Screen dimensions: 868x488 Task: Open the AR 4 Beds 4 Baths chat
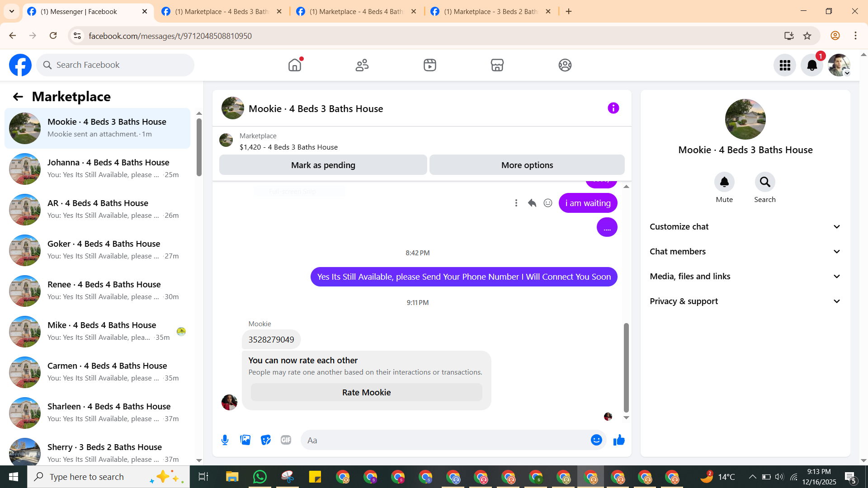pos(97,210)
